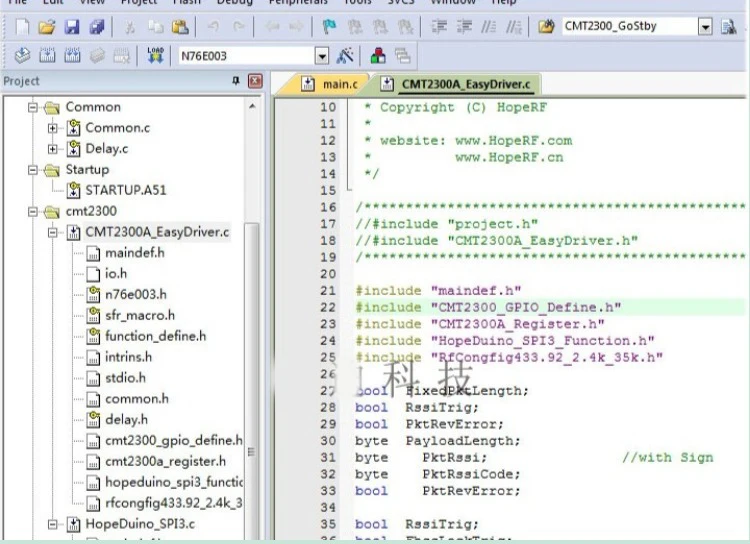
Task: Create a new file with New icon
Action: (x=22, y=27)
